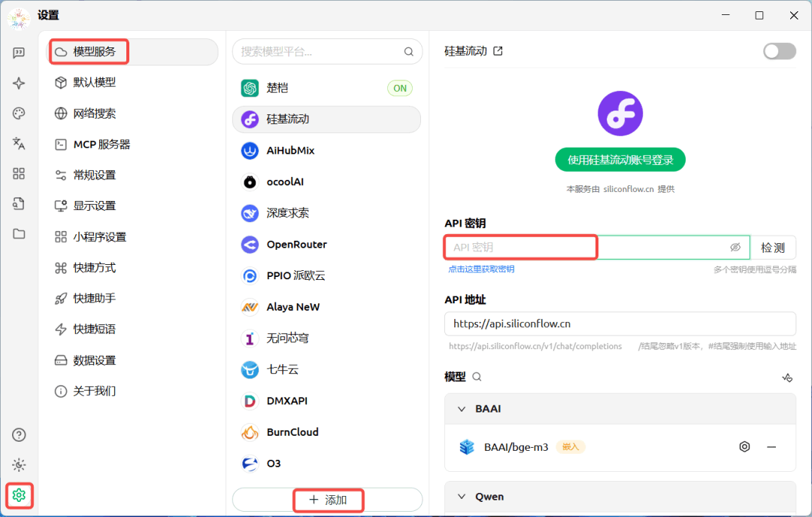
Task: Focus the 搜索模型平台 search field
Action: click(327, 52)
